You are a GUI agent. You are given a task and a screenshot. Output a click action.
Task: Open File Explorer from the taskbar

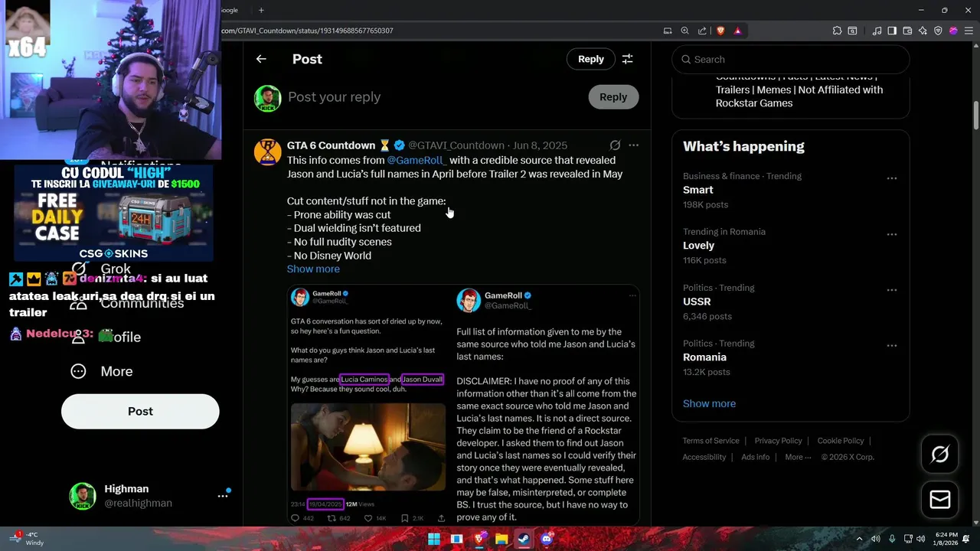pyautogui.click(x=501, y=539)
